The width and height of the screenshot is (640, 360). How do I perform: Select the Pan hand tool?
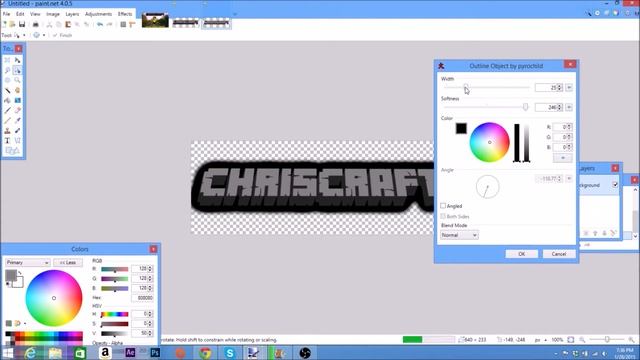17,90
